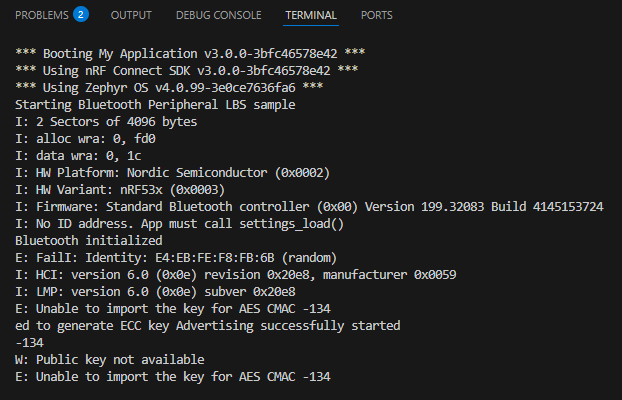
Task: Click the 'Public key not available' warning
Action: click(109, 360)
